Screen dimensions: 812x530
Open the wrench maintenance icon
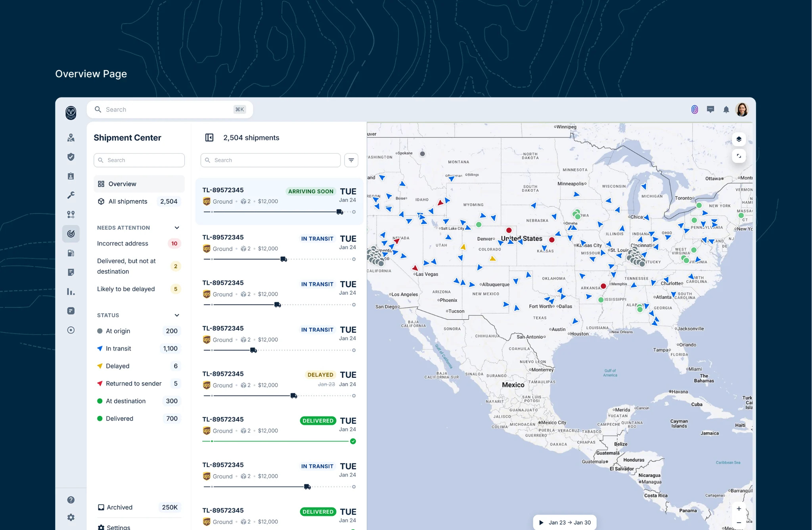pyautogui.click(x=71, y=195)
